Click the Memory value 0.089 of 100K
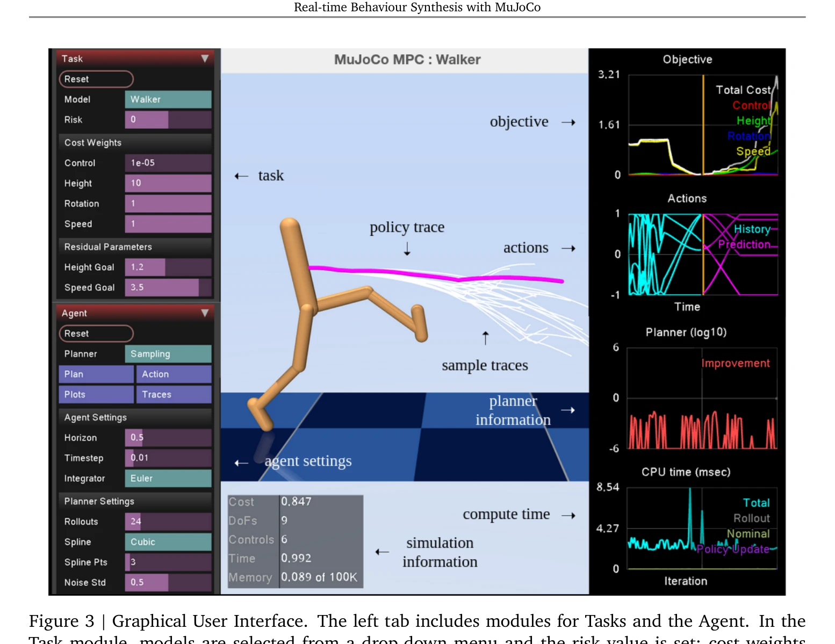The width and height of the screenshot is (835, 644). coord(319,577)
